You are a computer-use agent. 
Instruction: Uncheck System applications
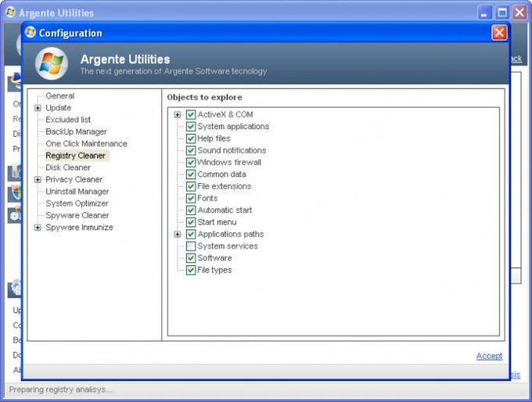[191, 127]
